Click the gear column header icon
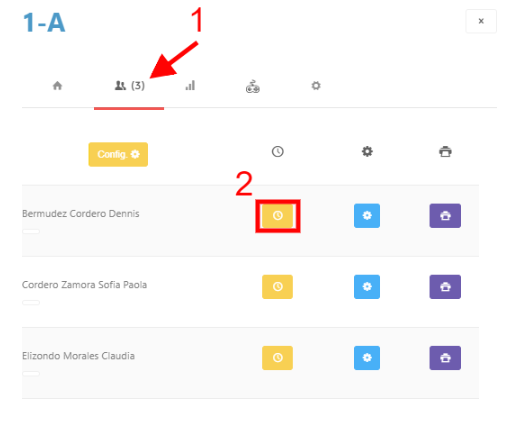The image size is (518, 434). pos(367,152)
